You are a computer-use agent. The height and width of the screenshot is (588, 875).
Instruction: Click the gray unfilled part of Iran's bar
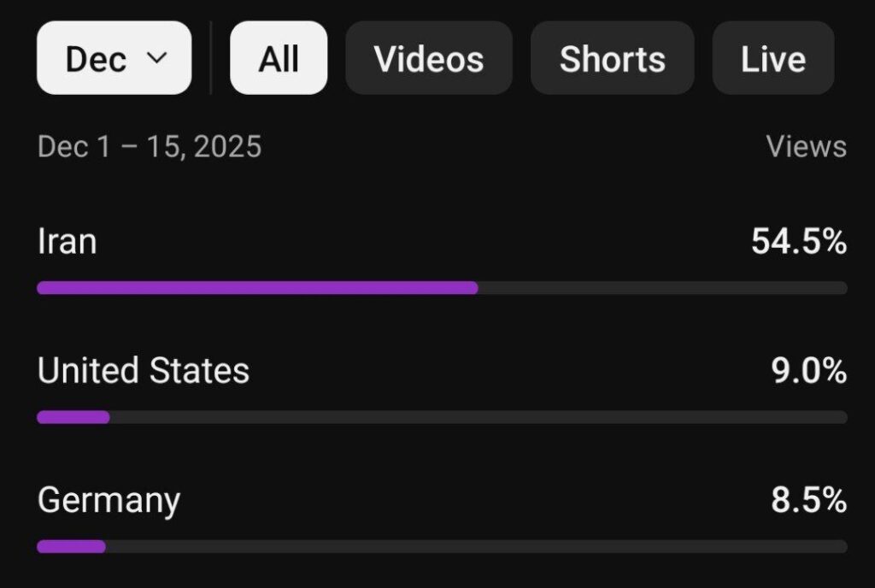click(662, 288)
